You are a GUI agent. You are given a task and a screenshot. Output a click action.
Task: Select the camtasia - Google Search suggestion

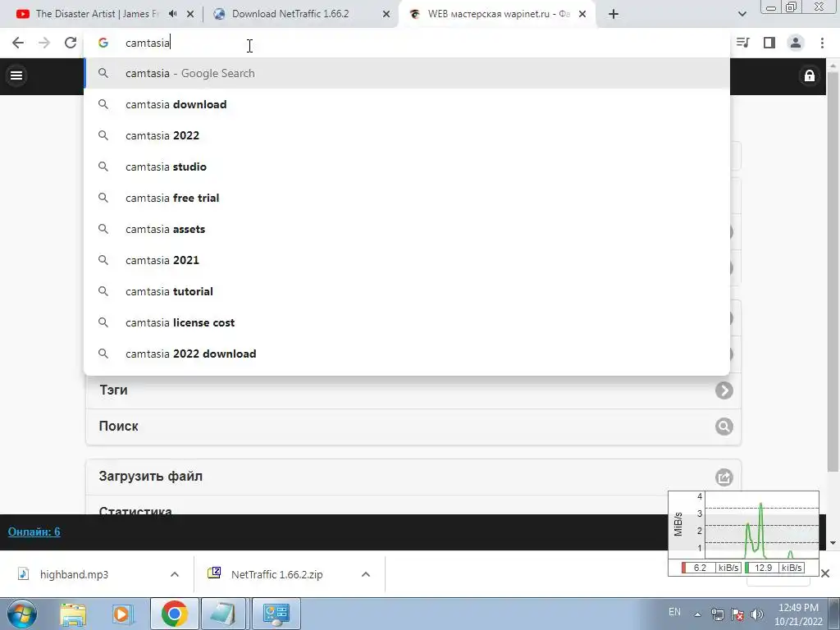point(407,73)
